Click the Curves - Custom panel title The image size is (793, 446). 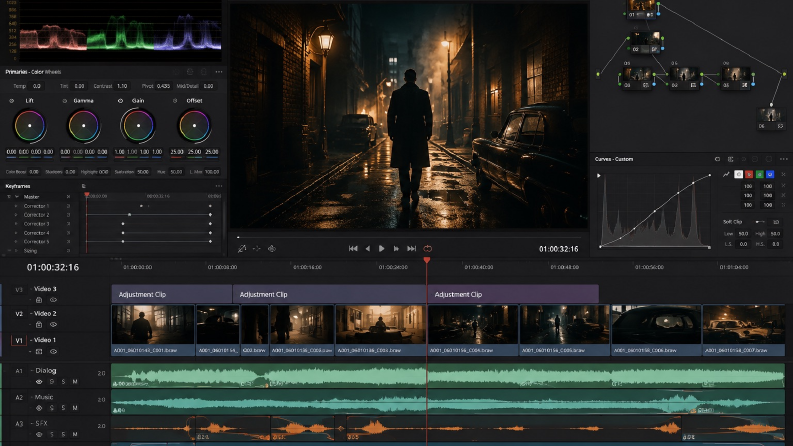click(x=613, y=159)
